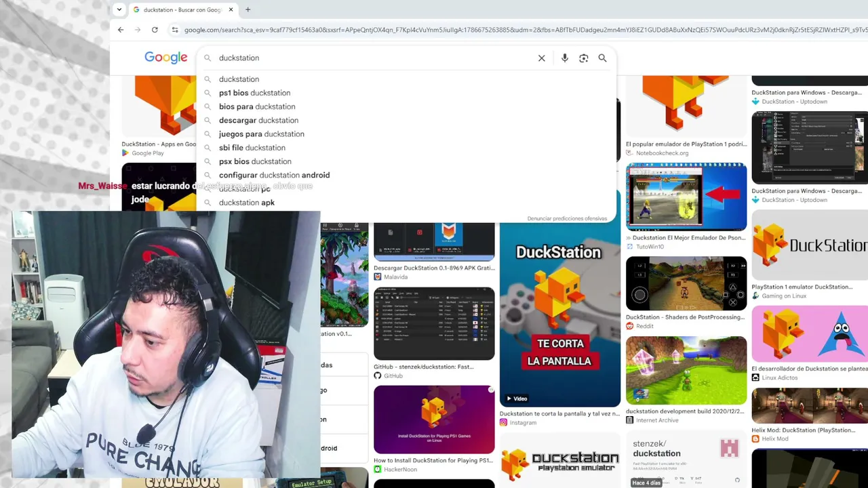The height and width of the screenshot is (488, 868).
Task: Open a new browser tab
Action: [x=248, y=9]
